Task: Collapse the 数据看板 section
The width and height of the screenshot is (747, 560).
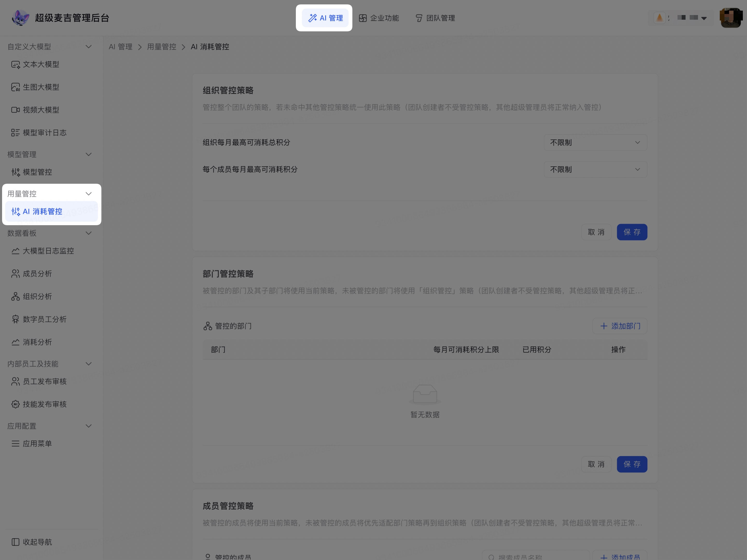Action: point(88,233)
